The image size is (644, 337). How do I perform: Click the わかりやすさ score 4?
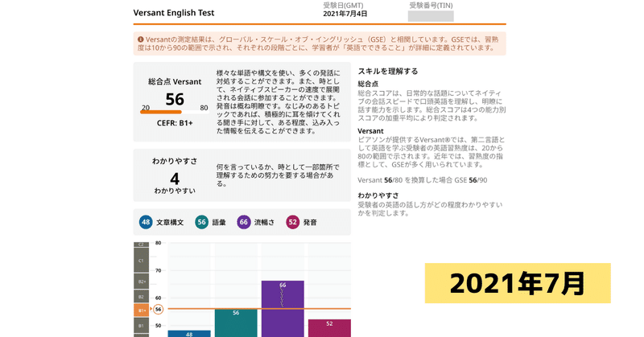coord(175,179)
